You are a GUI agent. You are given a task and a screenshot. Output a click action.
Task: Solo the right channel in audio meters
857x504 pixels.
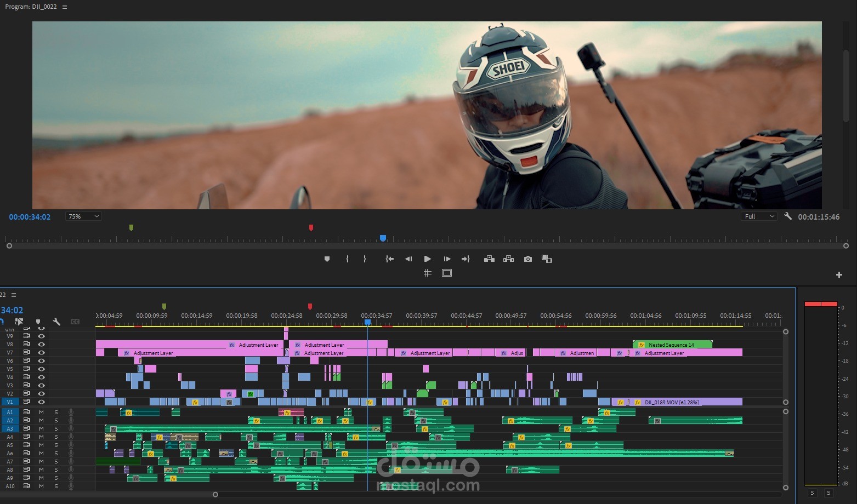coord(828,493)
